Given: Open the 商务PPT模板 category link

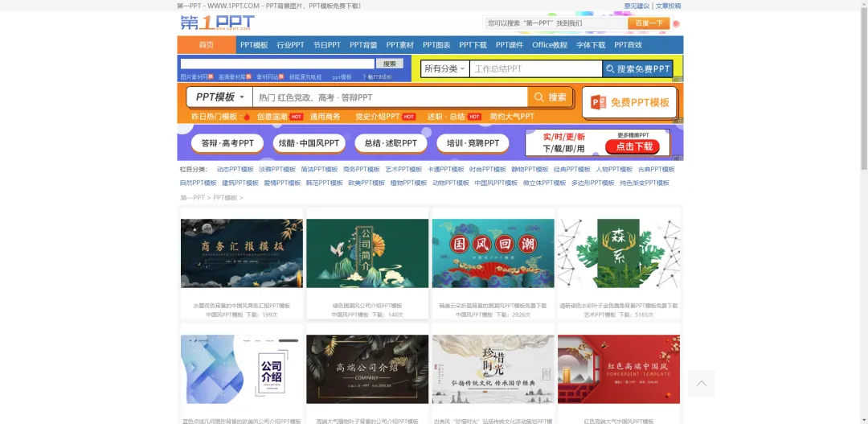Looking at the screenshot, I should pyautogui.click(x=362, y=170).
